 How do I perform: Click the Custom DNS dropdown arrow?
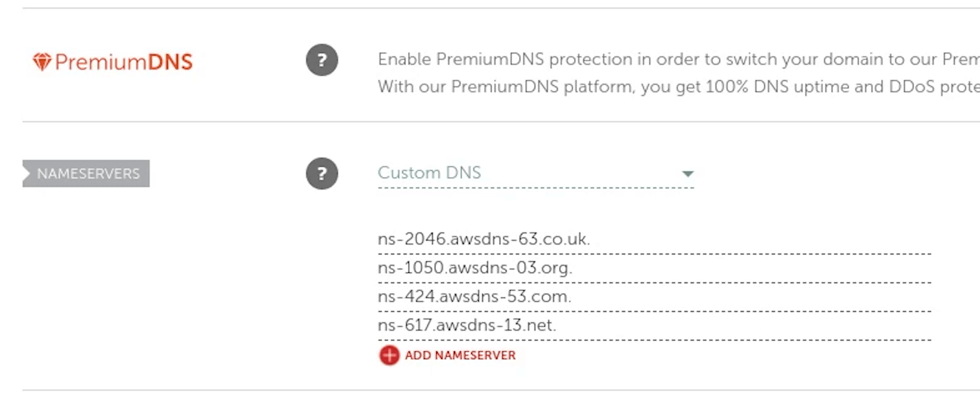point(687,174)
